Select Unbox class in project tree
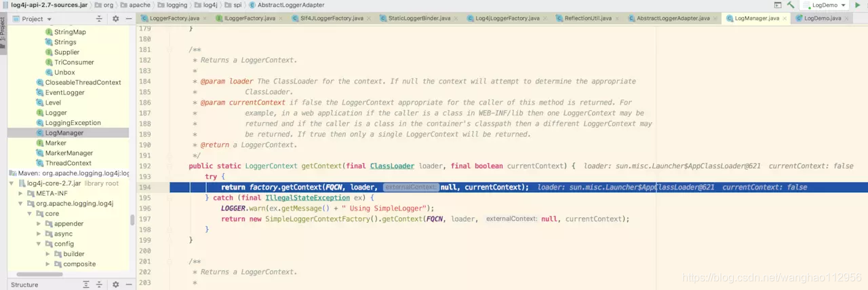The height and width of the screenshot is (290, 868). 60,73
